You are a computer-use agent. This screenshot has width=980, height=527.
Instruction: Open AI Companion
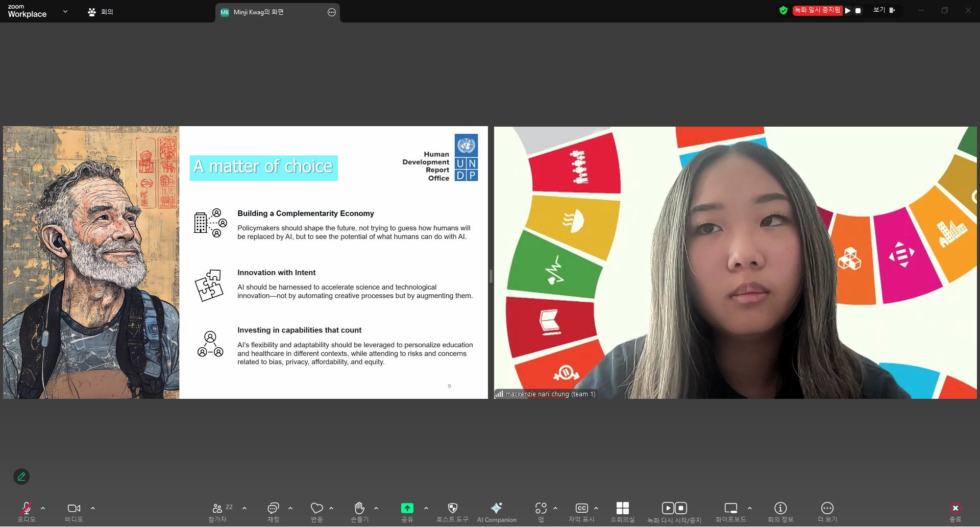(x=496, y=509)
